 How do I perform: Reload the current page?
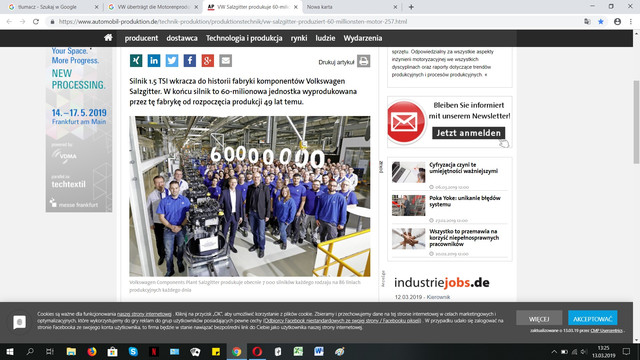pos(36,22)
